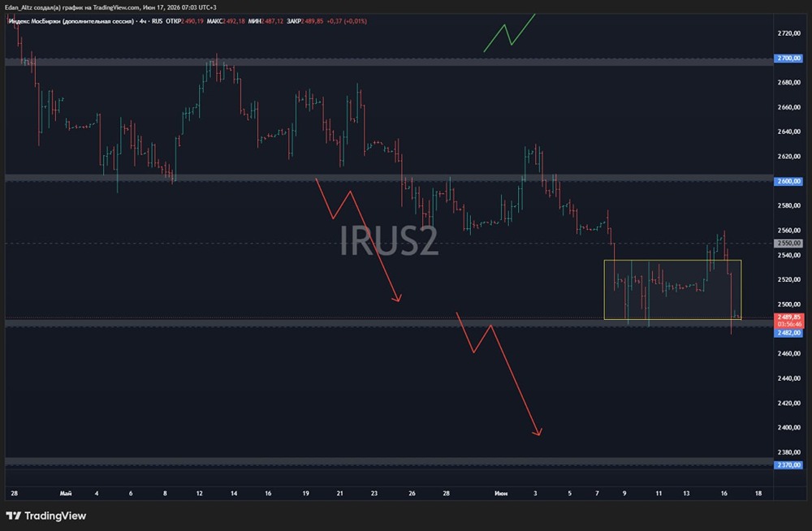Click the 2560,00 price axis tick

point(788,231)
